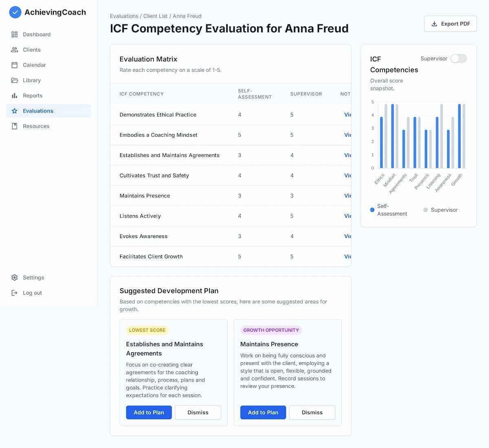The image size is (489, 448).
Task: Click the AchievingCoach checkmark logo
Action: (15, 12)
